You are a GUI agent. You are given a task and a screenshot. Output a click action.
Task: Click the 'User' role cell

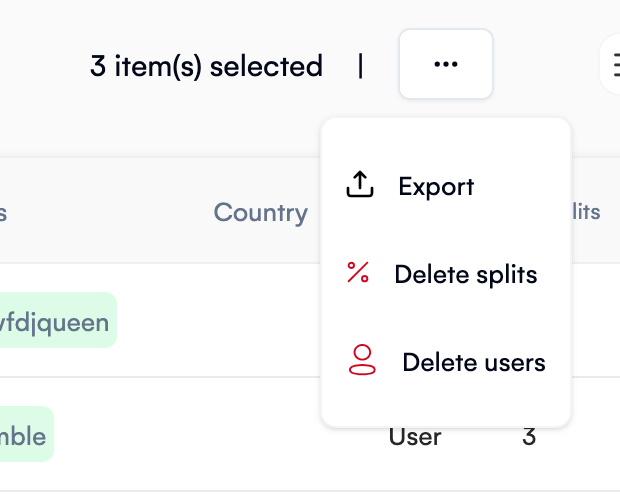point(415,437)
